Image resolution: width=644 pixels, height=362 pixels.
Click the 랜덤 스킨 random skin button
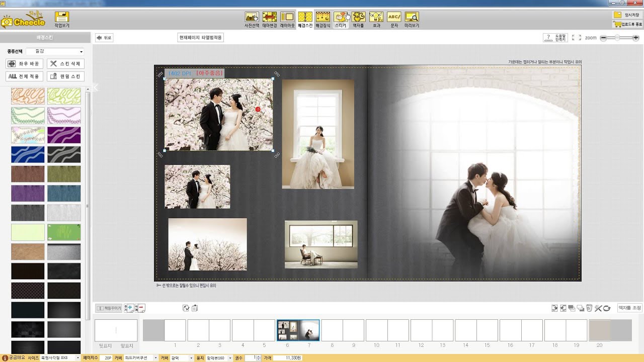[x=65, y=76]
